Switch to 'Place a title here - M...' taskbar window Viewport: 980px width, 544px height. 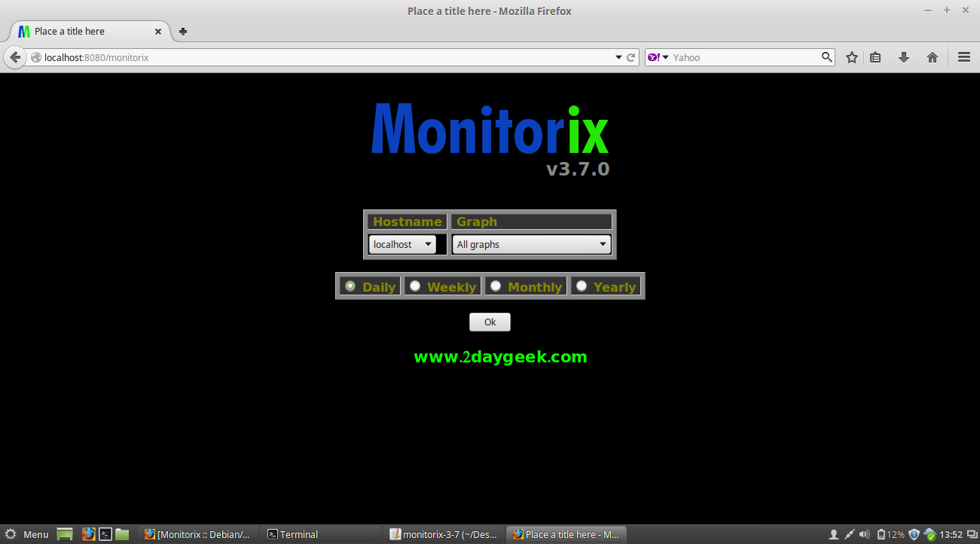tap(567, 534)
